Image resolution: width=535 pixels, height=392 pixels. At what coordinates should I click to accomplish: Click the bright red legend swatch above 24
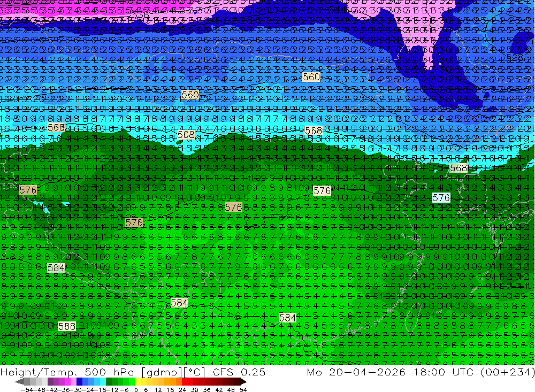[x=185, y=381]
